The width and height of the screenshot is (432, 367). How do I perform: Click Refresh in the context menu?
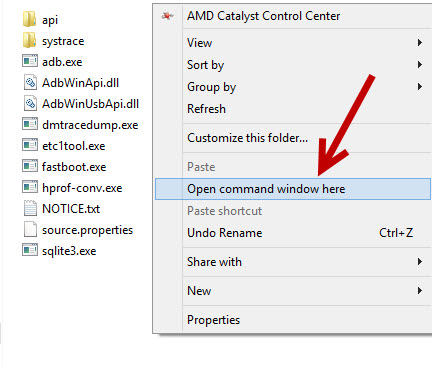[x=206, y=109]
